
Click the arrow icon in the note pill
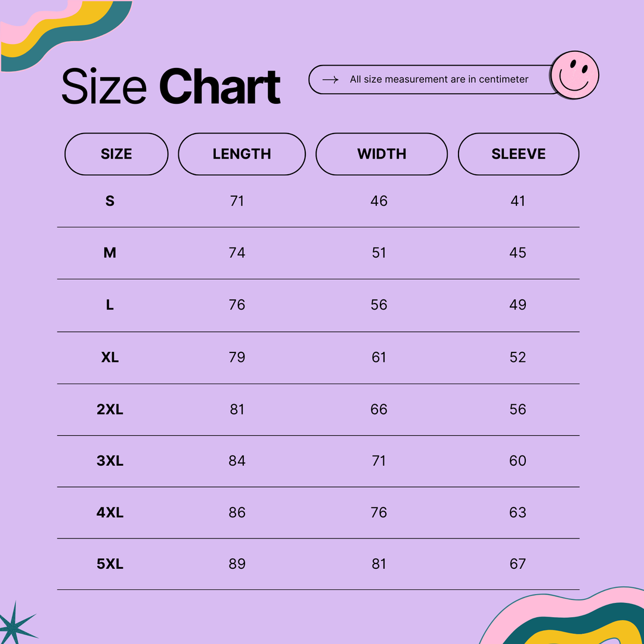pos(330,79)
